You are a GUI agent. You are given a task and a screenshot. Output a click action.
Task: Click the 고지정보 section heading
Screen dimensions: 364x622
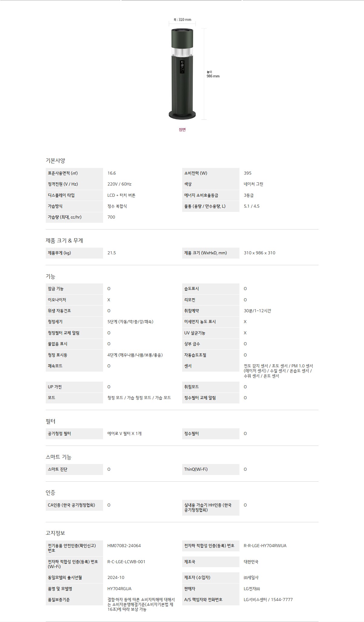click(55, 533)
